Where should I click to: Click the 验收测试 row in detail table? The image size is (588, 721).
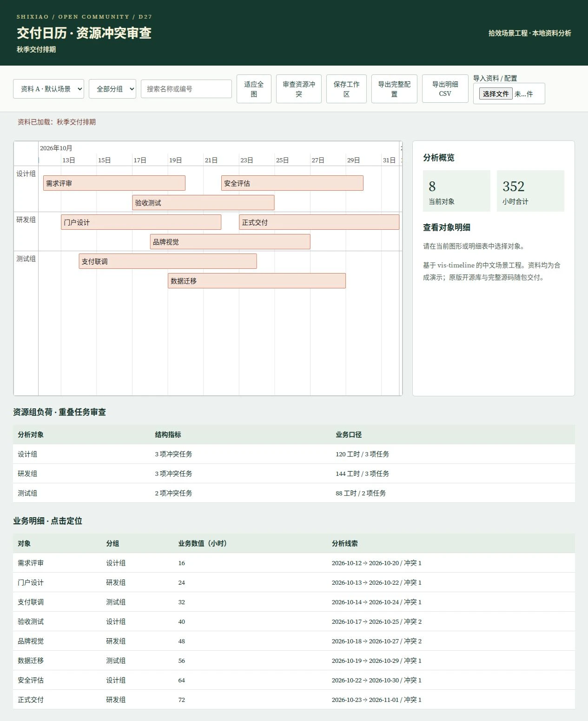click(294, 621)
